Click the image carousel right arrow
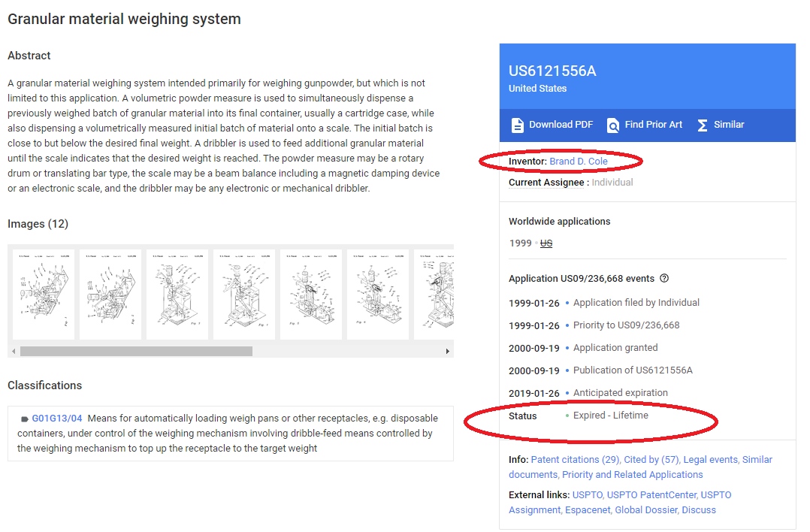810x532 pixels. 447,351
